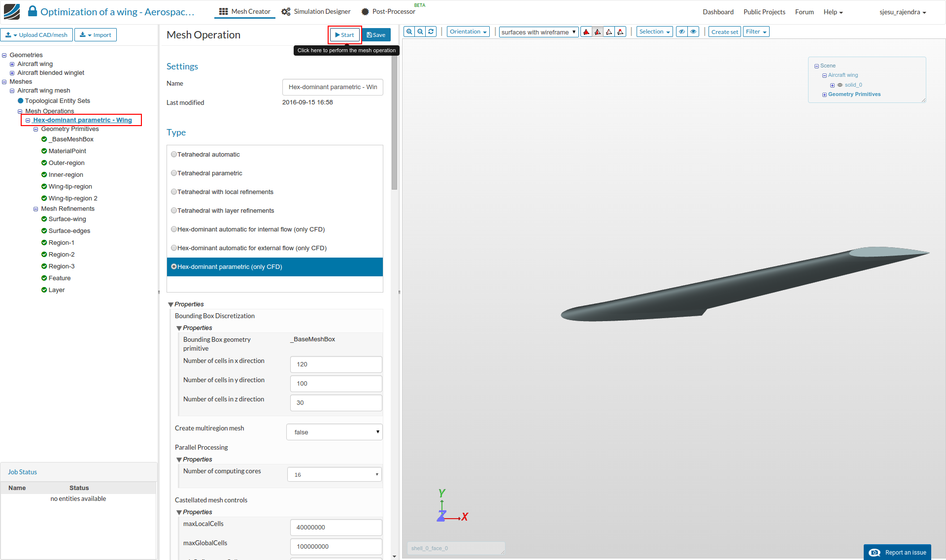Collapse the Geometry Primitives tree node
Image resolution: width=946 pixels, height=560 pixels.
[x=35, y=130]
